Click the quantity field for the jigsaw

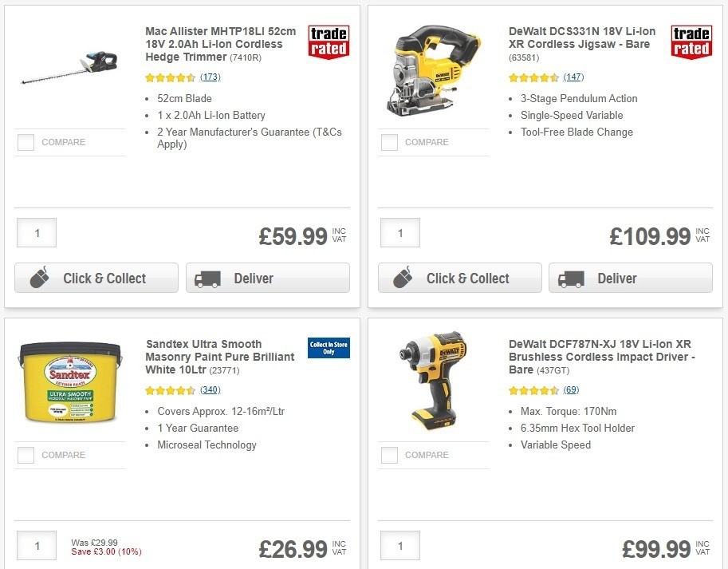(x=399, y=232)
